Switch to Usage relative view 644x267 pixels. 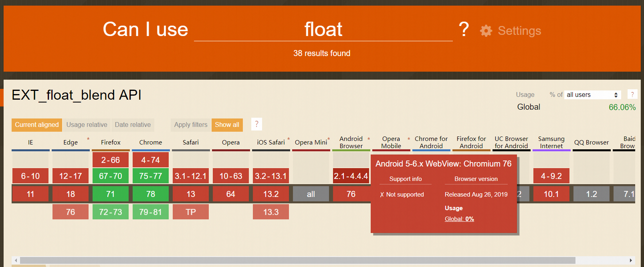[87, 125]
